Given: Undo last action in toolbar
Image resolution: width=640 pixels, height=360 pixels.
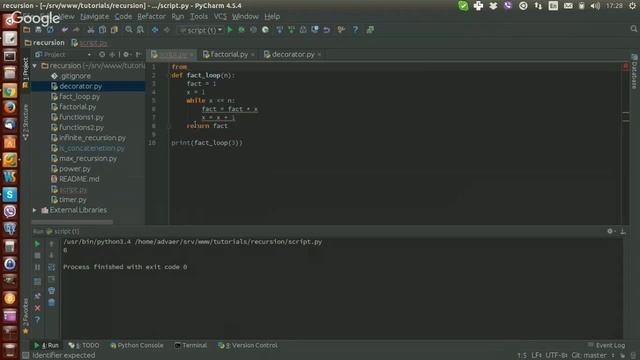Looking at the screenshot, I should pos(64,30).
